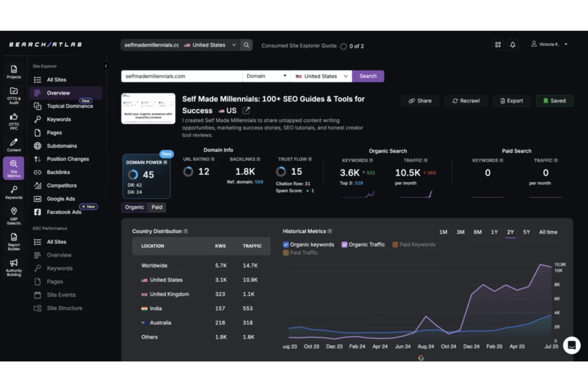Disable the Organic Traffic checkbox
This screenshot has height=392, width=588.
pos(344,244)
